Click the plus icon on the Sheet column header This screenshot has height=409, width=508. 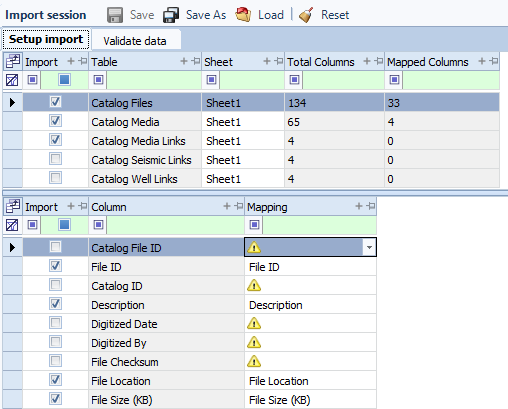tap(267, 61)
